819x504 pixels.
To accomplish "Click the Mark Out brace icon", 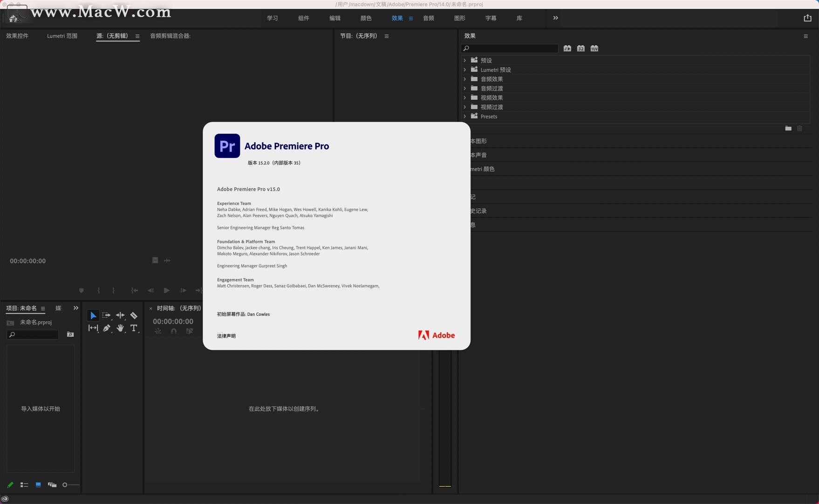I will 113,291.
